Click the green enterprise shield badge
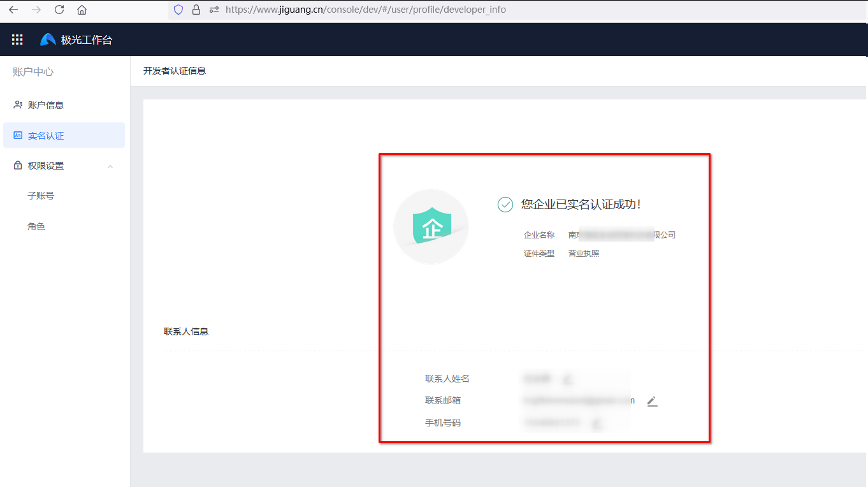This screenshot has width=868, height=487. (431, 227)
